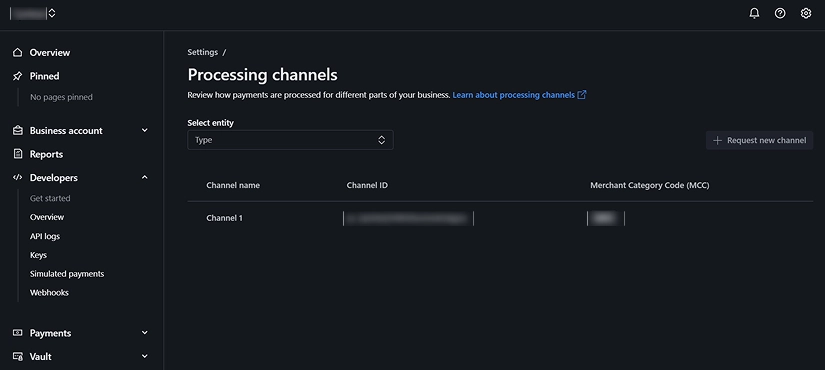
Task: Select the Channel 1 row name
Action: (225, 218)
